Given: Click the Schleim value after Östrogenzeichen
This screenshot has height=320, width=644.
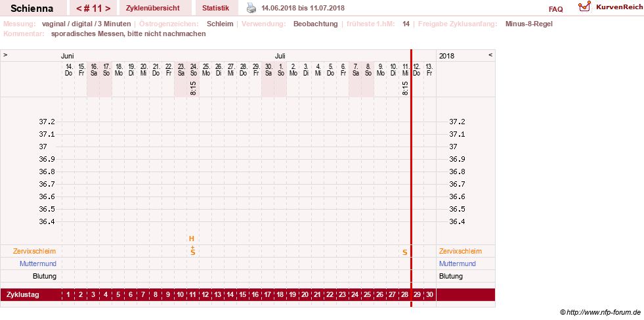Looking at the screenshot, I should click(220, 24).
